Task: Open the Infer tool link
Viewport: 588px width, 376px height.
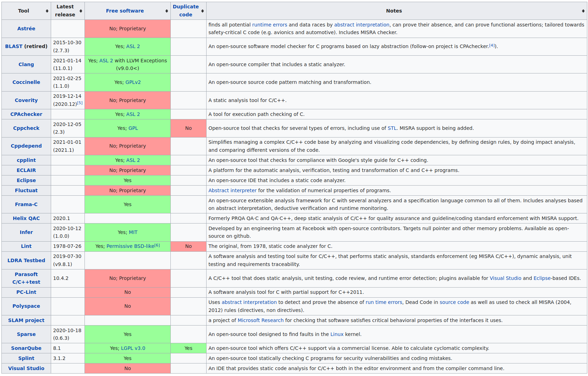Action: 26,232
